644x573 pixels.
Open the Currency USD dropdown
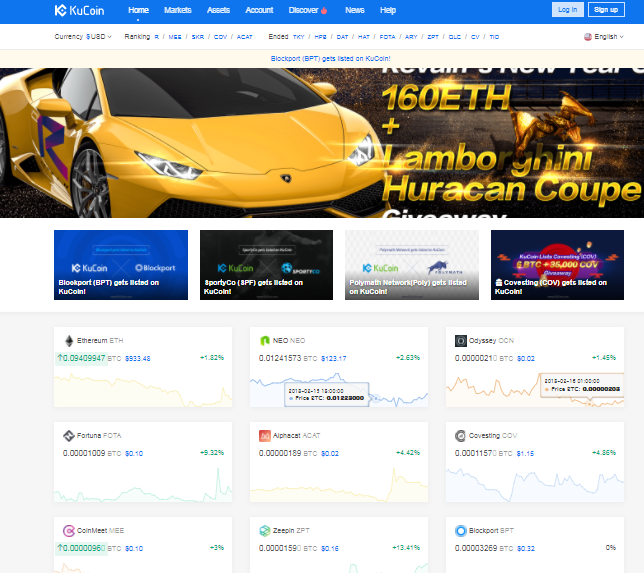tap(83, 37)
